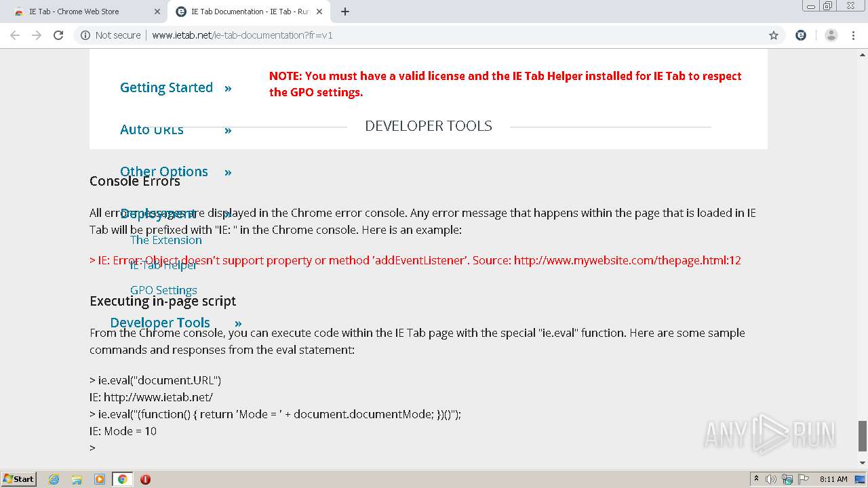
Task: Bookmark this page with the star icon
Action: 773,35
